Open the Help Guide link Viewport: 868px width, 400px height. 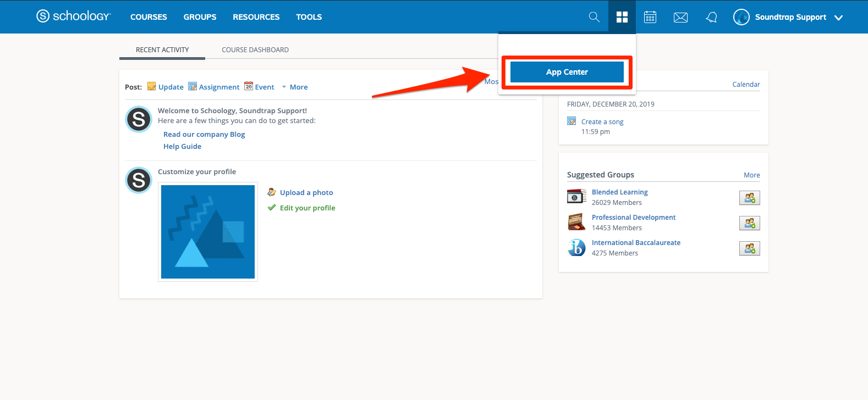pos(182,146)
